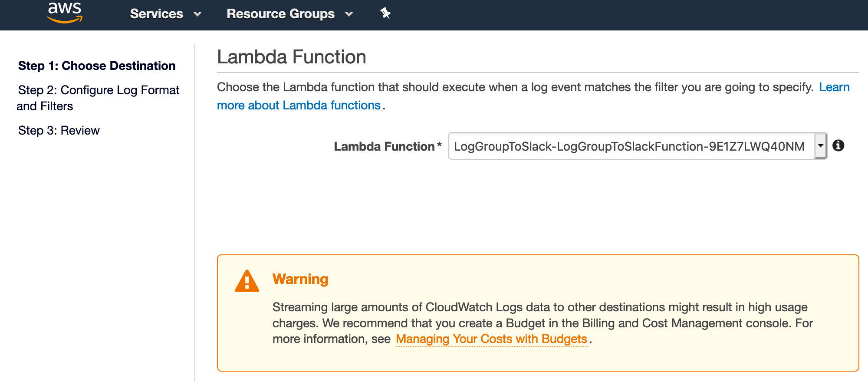Open the Resource Groups menu
This screenshot has width=868, height=382.
(x=280, y=14)
